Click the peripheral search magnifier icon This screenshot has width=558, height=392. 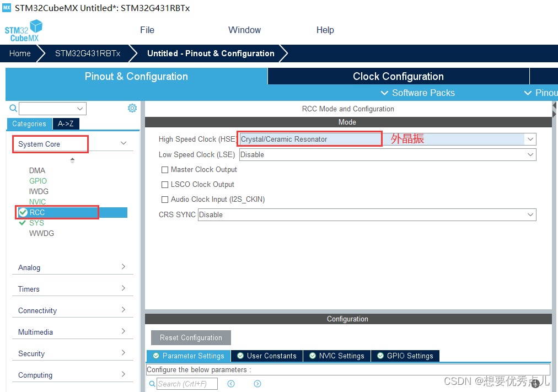tap(13, 108)
